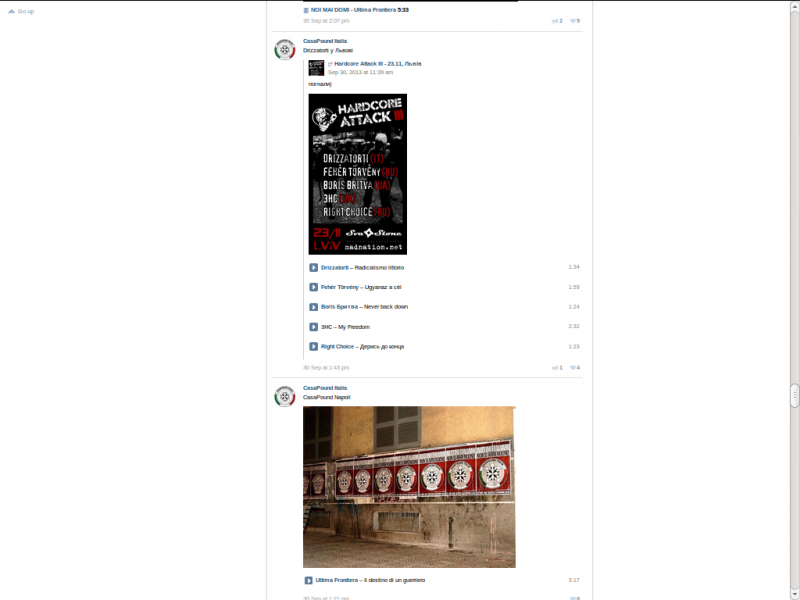
Task: Open the CasaPound Italia avatar on Drizzatorti post
Action: pos(285,50)
